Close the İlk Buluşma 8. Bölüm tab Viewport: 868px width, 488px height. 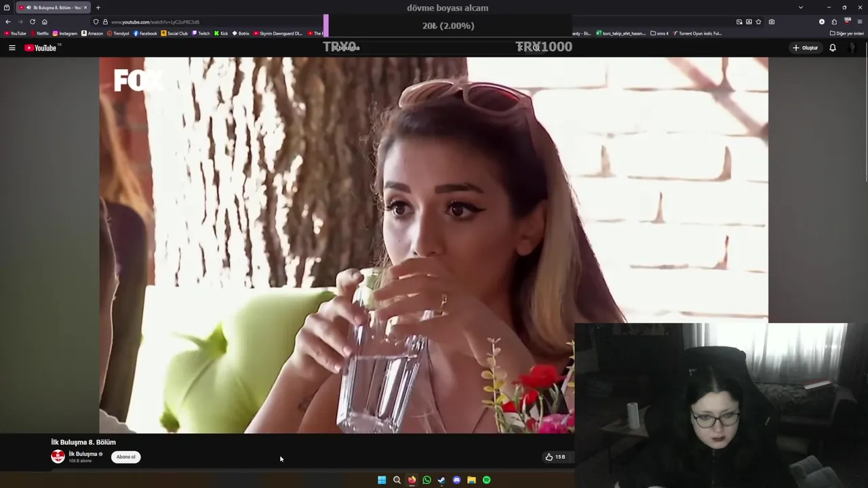[85, 7]
